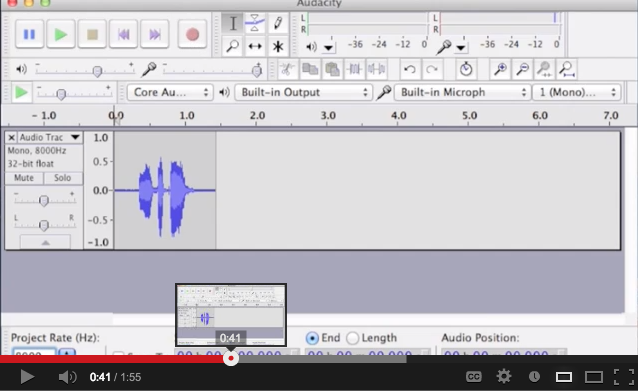Click the Zoom In magnifier icon
The height and width of the screenshot is (391, 638).
[500, 69]
